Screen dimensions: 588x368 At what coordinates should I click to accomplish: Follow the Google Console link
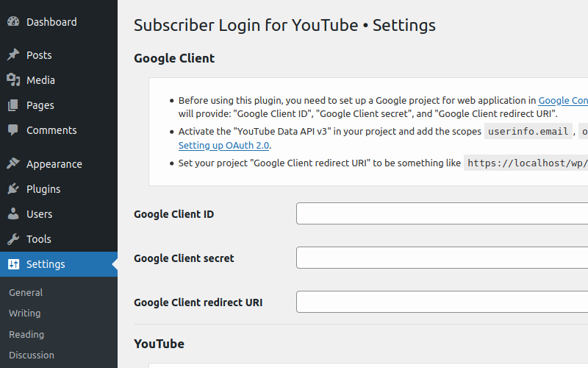point(563,101)
